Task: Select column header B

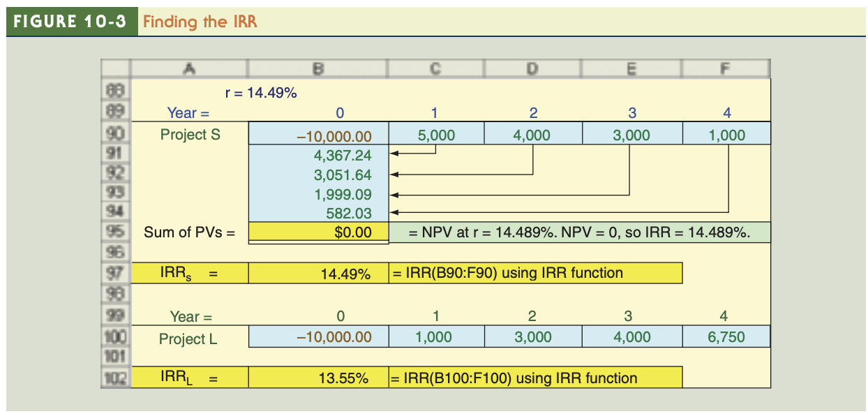Action: click(318, 68)
